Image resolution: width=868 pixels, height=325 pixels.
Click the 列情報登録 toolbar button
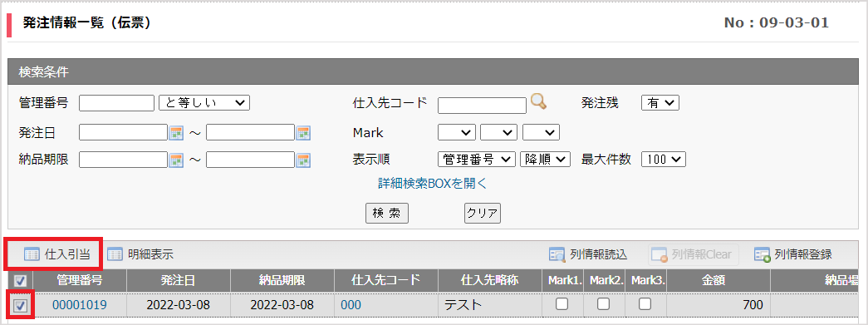pos(792,254)
